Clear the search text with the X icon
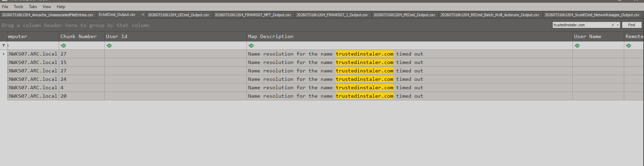 [x=613, y=25]
